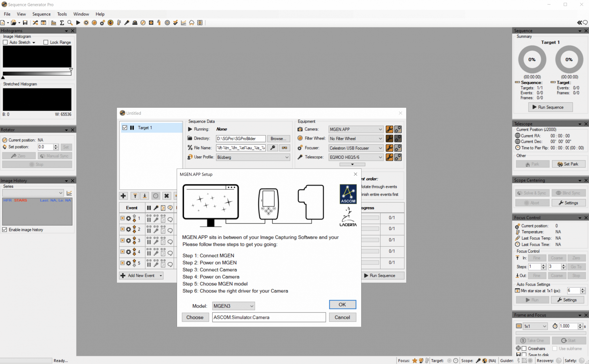Image resolution: width=589 pixels, height=364 pixels.
Task: Open the Help menu
Action: pyautogui.click(x=100, y=14)
